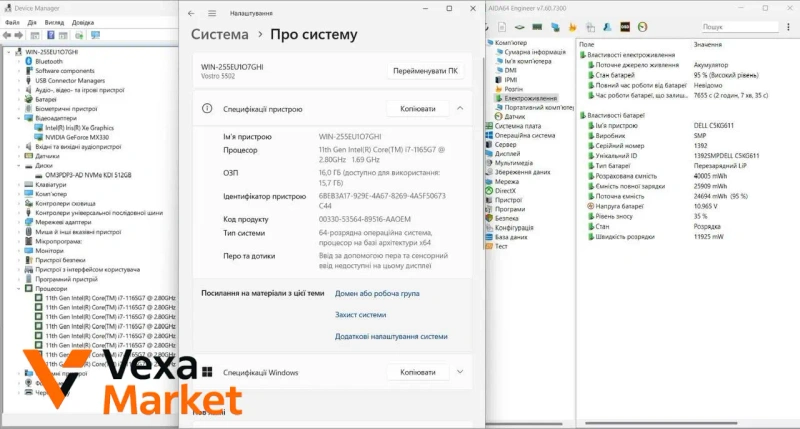Select NVIDIA GeForce MX330 in Device Manager

pos(77,137)
